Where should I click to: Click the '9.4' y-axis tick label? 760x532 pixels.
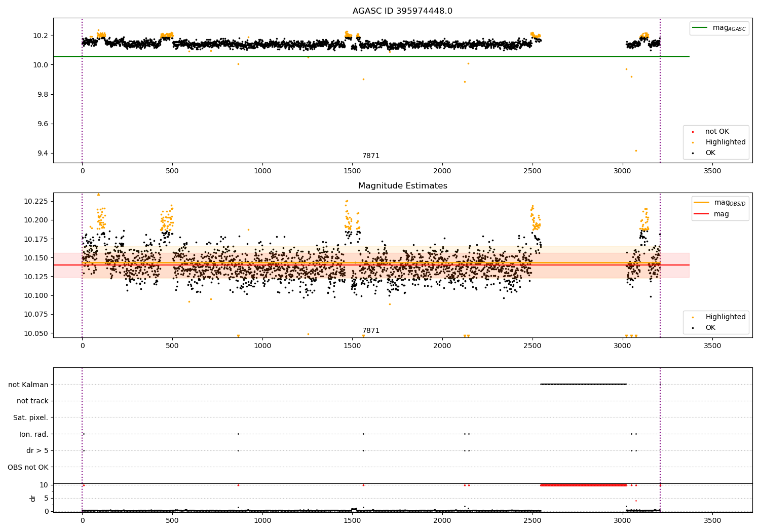coord(42,154)
